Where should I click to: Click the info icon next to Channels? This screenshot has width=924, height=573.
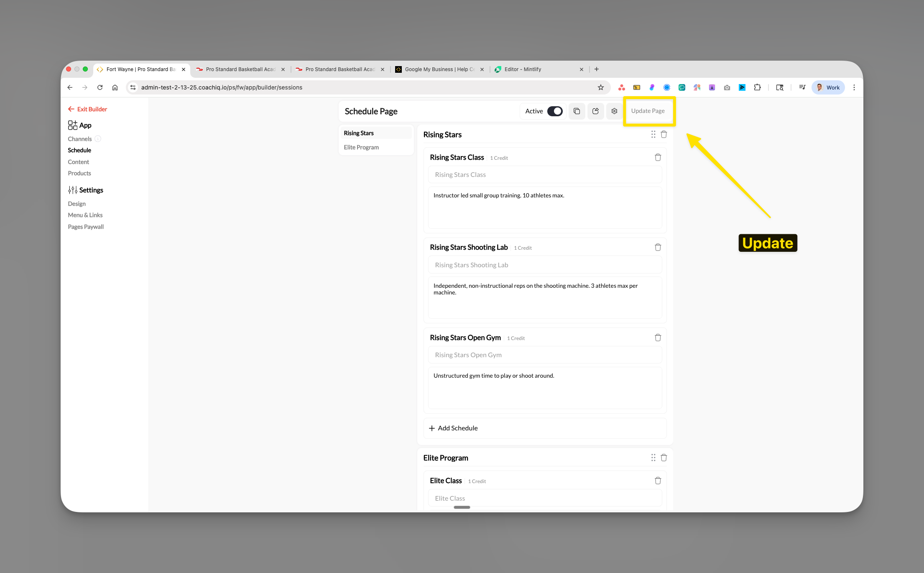[98, 138]
